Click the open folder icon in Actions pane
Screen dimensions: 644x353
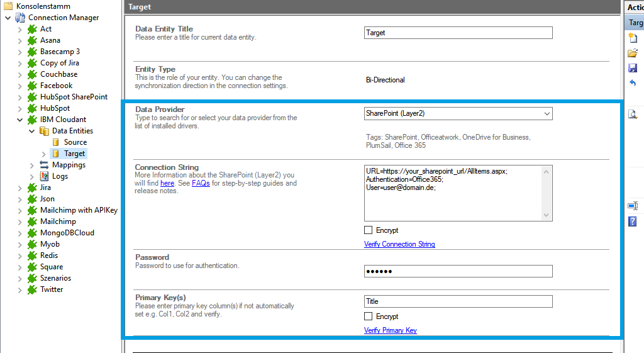(633, 53)
